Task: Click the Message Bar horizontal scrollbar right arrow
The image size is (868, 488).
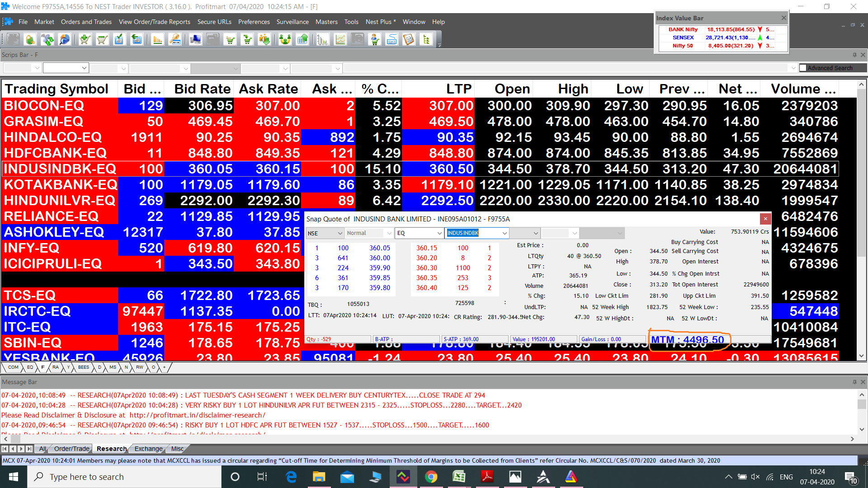Action: click(x=852, y=439)
